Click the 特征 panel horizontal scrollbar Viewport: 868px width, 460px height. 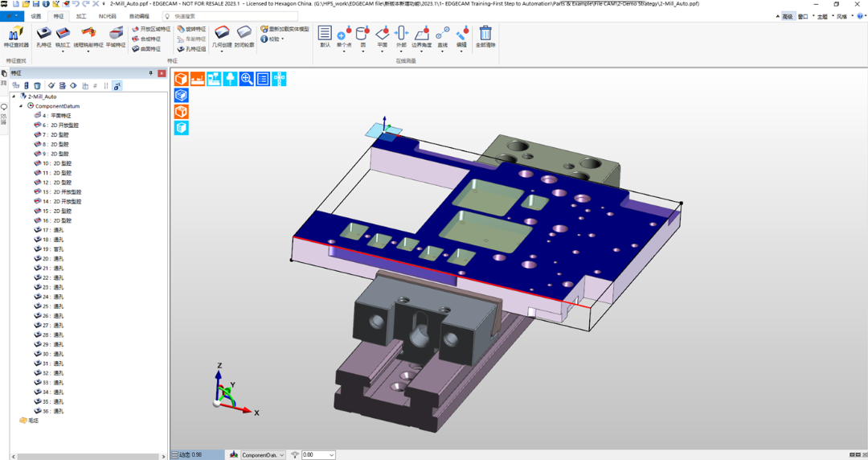(x=88, y=457)
